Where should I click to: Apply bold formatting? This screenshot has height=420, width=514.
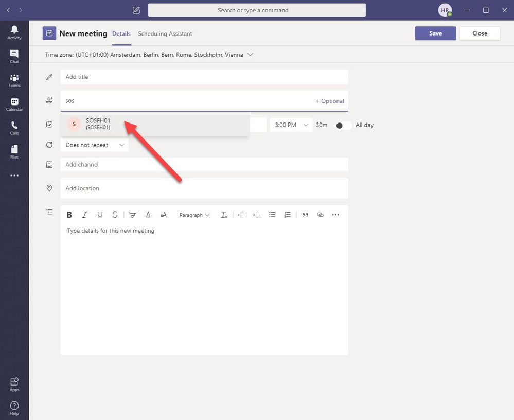[x=69, y=215]
